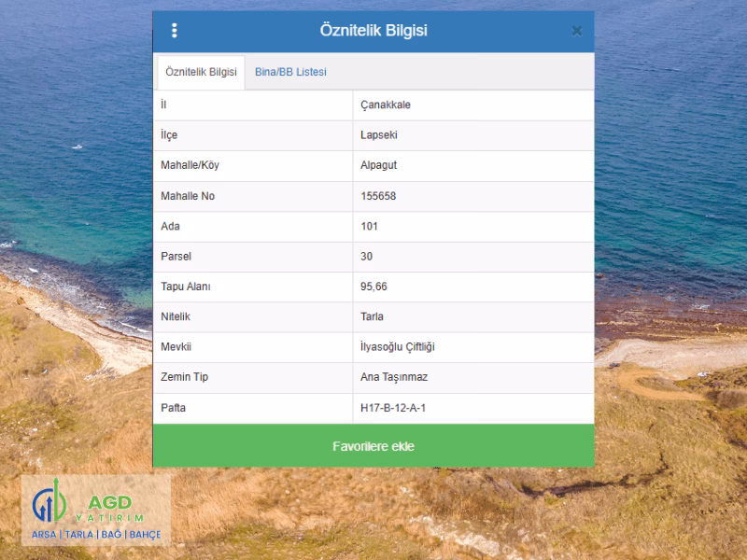Viewport: 747px width, 560px height.
Task: Click the Nitelik value Tarla
Action: click(x=372, y=316)
